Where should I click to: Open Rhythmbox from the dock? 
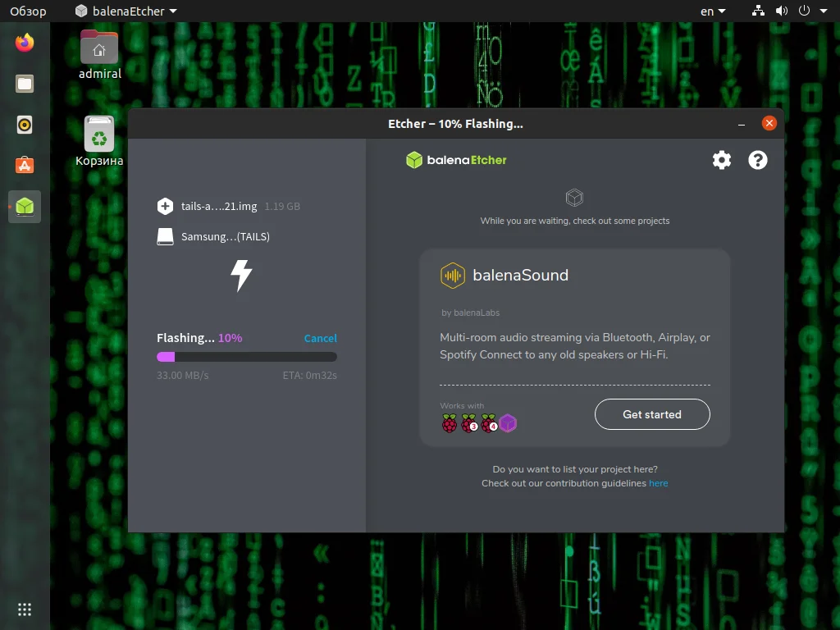(25, 125)
